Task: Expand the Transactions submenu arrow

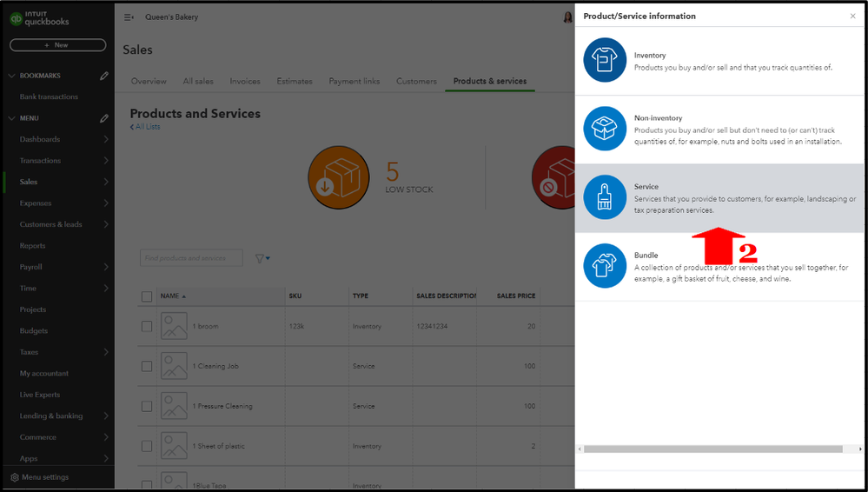Action: pyautogui.click(x=106, y=161)
